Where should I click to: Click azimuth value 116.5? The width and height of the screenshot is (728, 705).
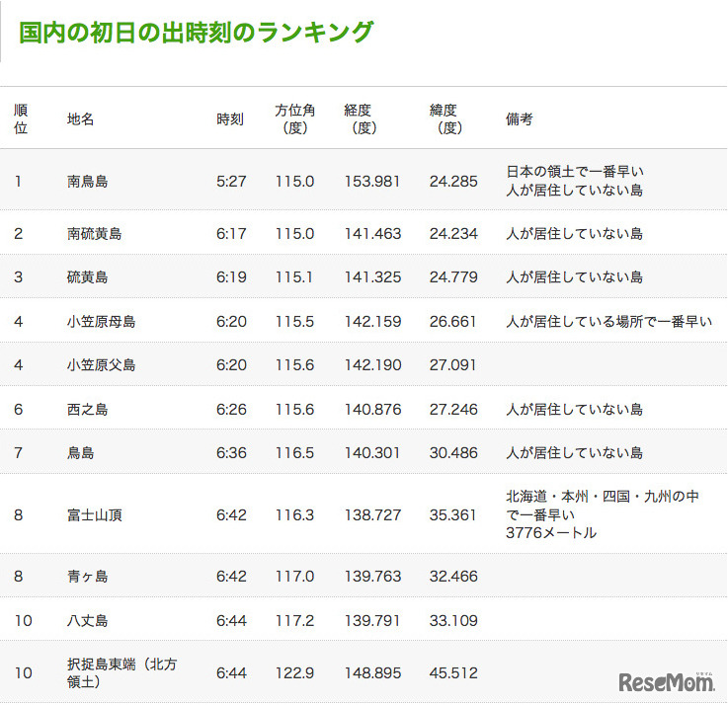(294, 452)
